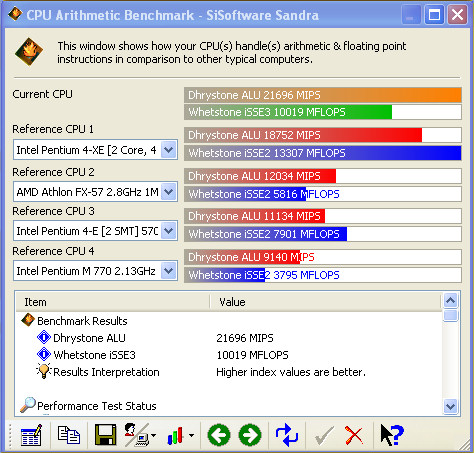
Task: Click 'Higher index values are better.' text
Action: click(x=291, y=372)
